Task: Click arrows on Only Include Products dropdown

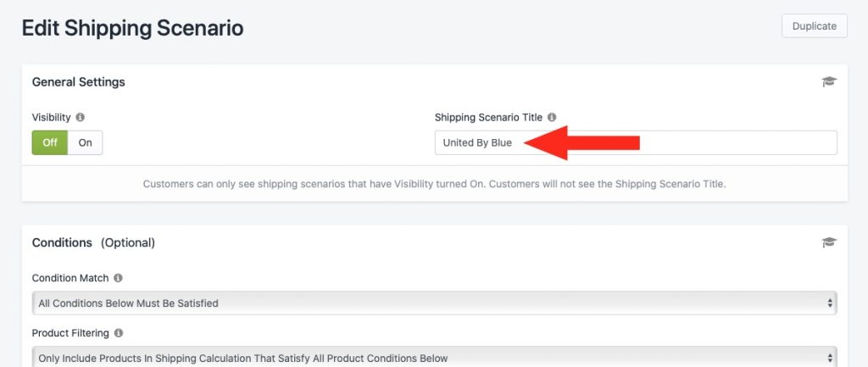Action: pos(830,358)
